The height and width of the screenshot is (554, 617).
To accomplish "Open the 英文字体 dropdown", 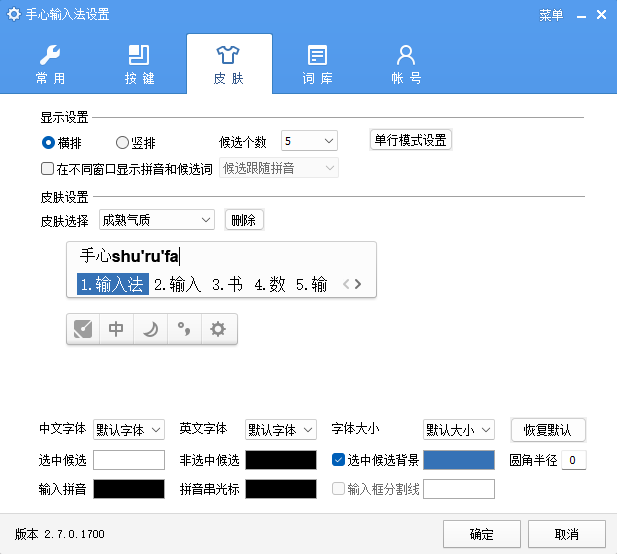I will [x=281, y=430].
